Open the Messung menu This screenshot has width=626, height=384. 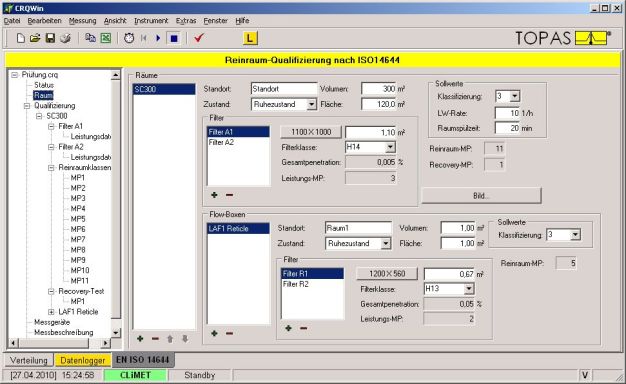pos(82,21)
